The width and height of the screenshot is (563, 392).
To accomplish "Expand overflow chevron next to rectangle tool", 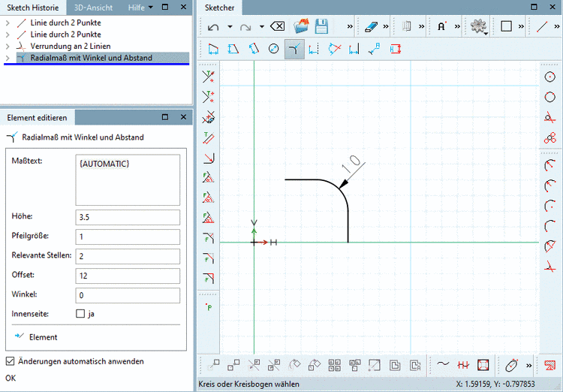I will click(x=521, y=26).
